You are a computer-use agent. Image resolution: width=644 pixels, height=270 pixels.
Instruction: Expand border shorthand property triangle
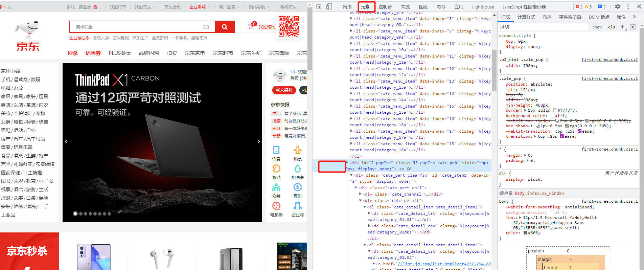point(525,110)
